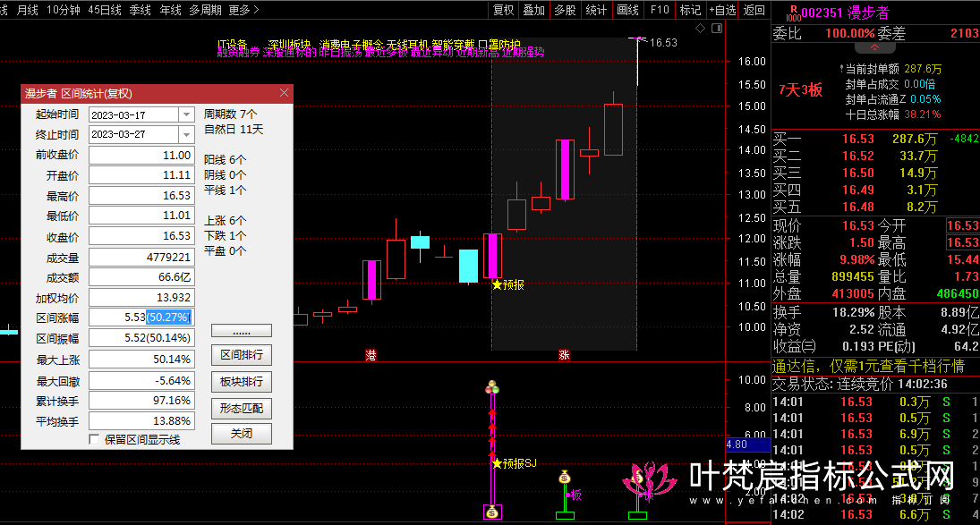
Task: Click the 交易状态: 连续竞价 status line
Action: point(859,384)
